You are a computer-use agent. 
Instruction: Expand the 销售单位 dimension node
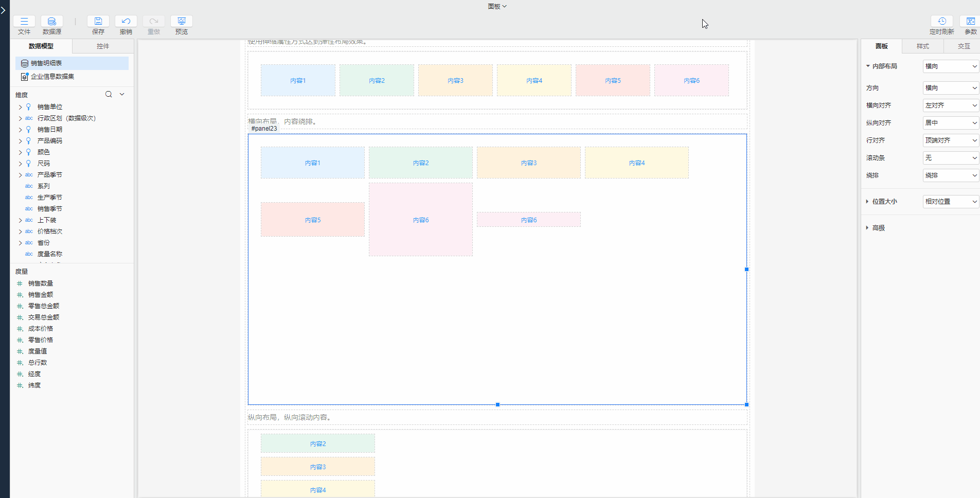coord(21,107)
